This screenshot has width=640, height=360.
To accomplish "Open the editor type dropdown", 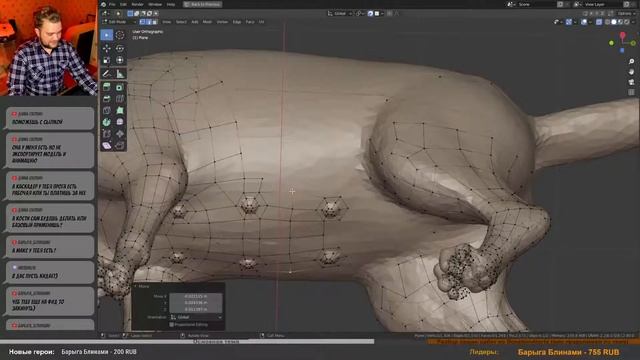I will pos(106,13).
